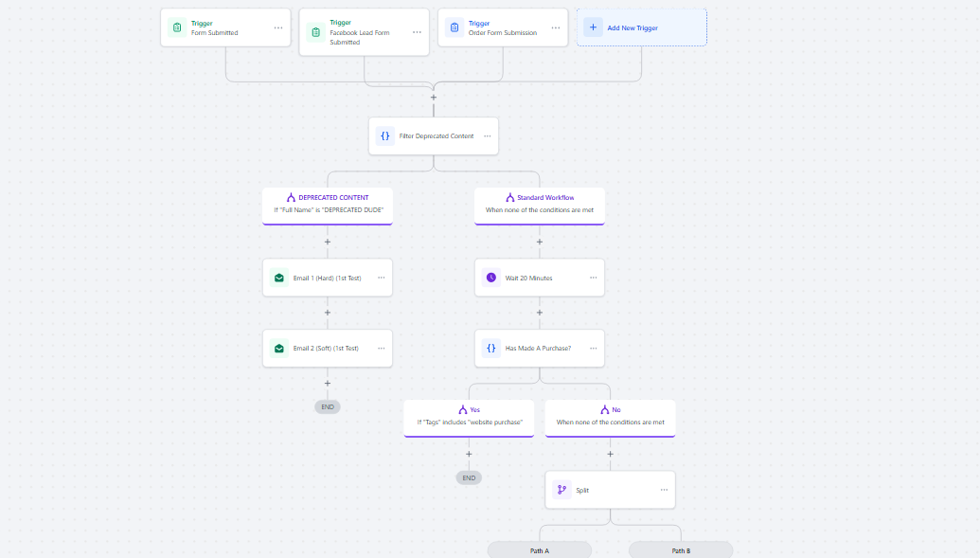Open the Email 1 (Hard) (1st Test) action
This screenshot has height=558, width=980.
point(328,278)
